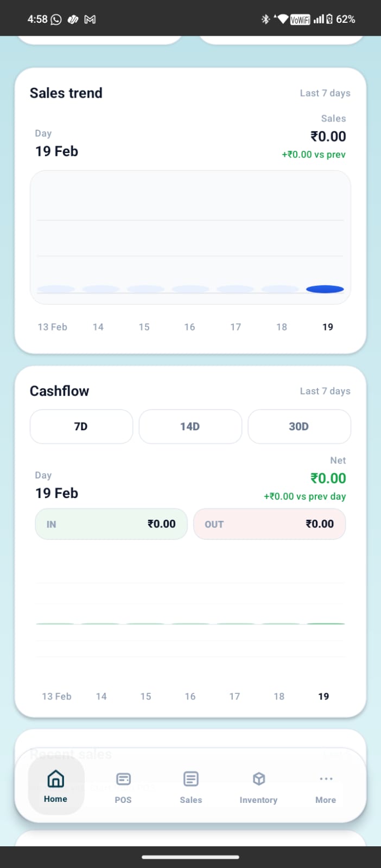
Task: Select the 7D cashflow filter
Action: click(81, 426)
